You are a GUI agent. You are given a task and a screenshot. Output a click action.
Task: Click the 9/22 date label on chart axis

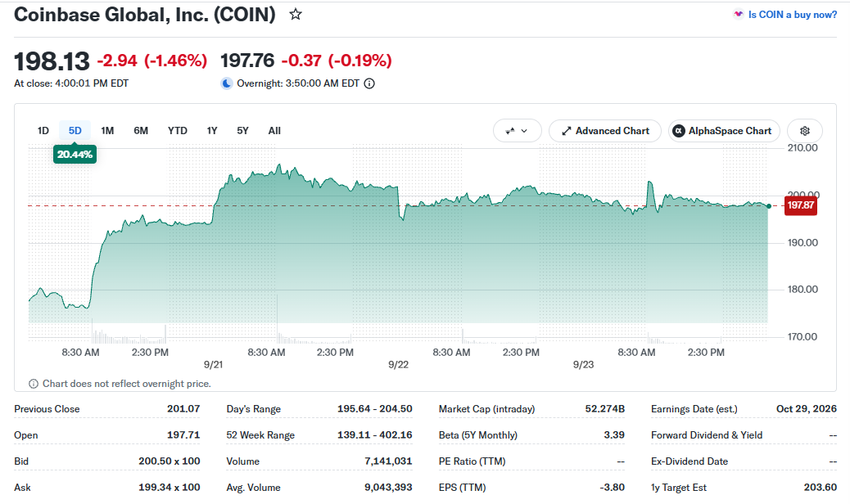(x=399, y=365)
